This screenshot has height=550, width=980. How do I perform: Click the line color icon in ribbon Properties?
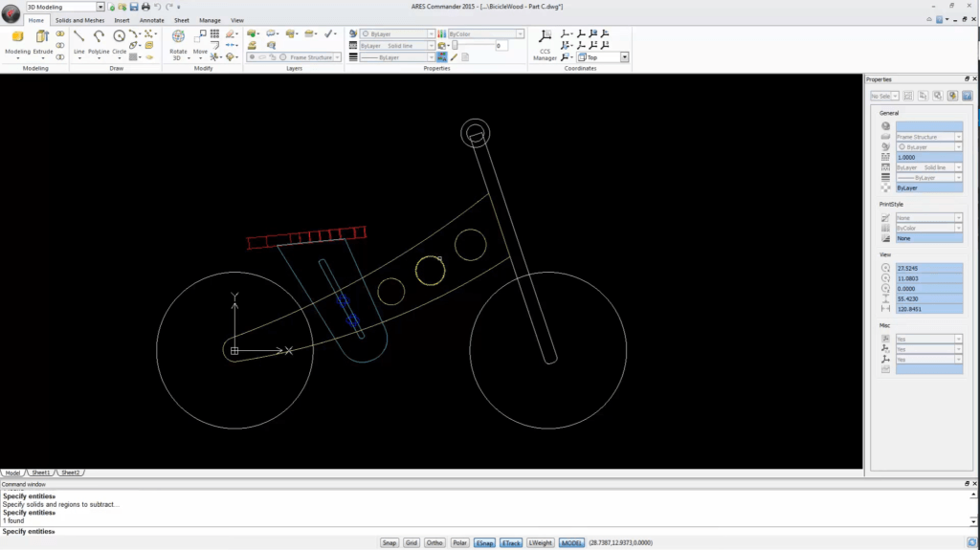(353, 33)
